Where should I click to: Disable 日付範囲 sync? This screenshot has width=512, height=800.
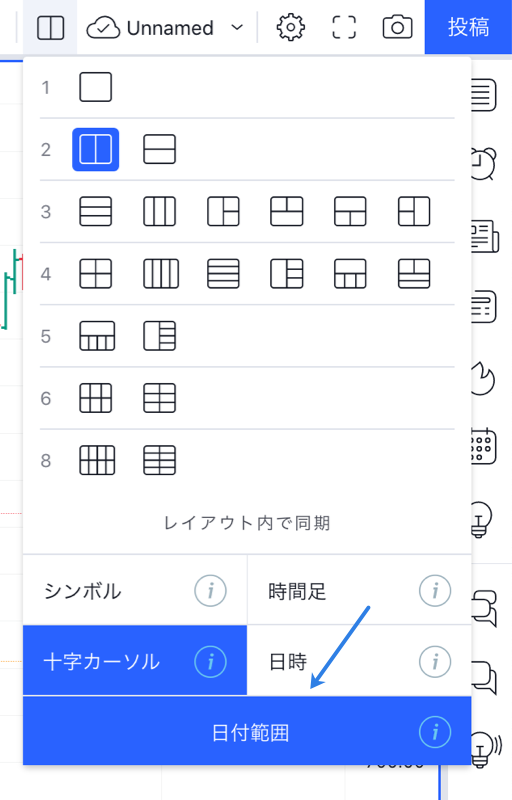247,732
